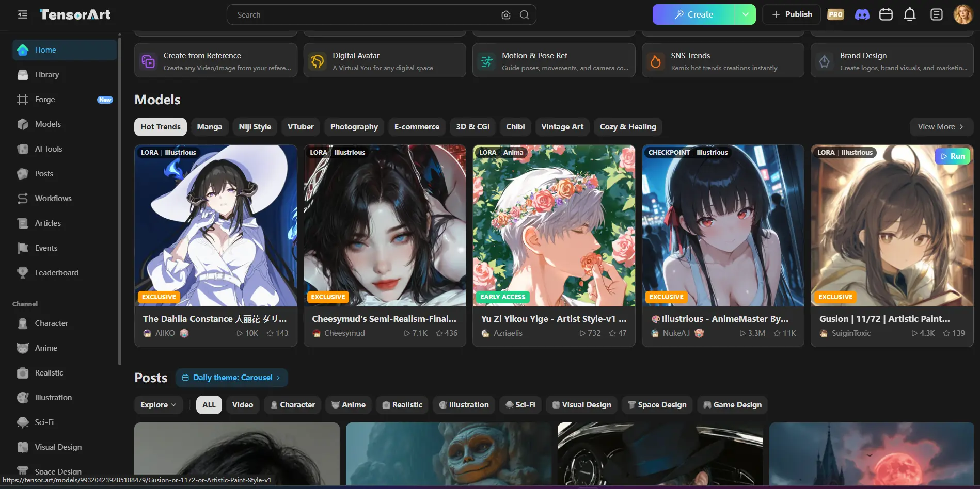The width and height of the screenshot is (980, 489).
Task: Open Leaderboard in the sidebar
Action: point(65,273)
